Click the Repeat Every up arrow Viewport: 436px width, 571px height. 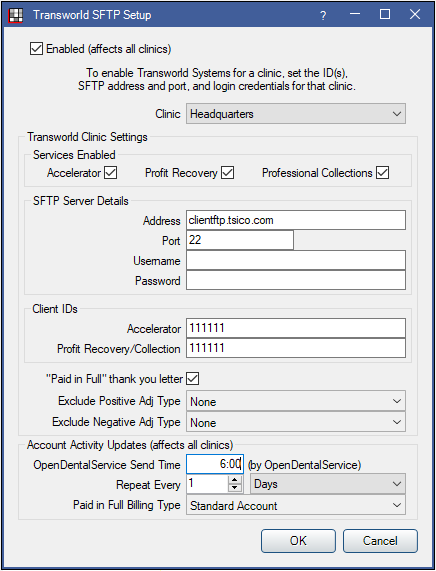(x=235, y=480)
